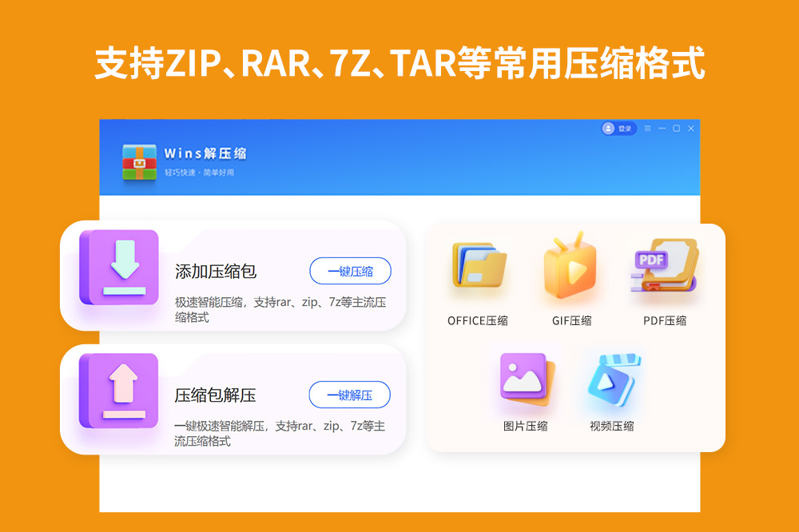
Task: Click the OFFICE压缩 label
Action: tap(478, 320)
